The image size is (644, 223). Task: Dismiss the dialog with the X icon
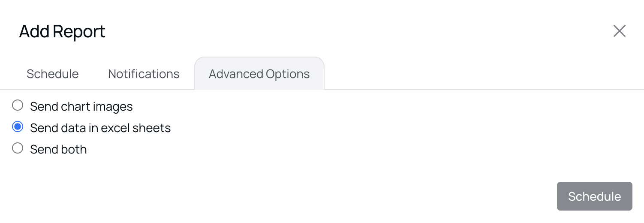[x=619, y=31]
